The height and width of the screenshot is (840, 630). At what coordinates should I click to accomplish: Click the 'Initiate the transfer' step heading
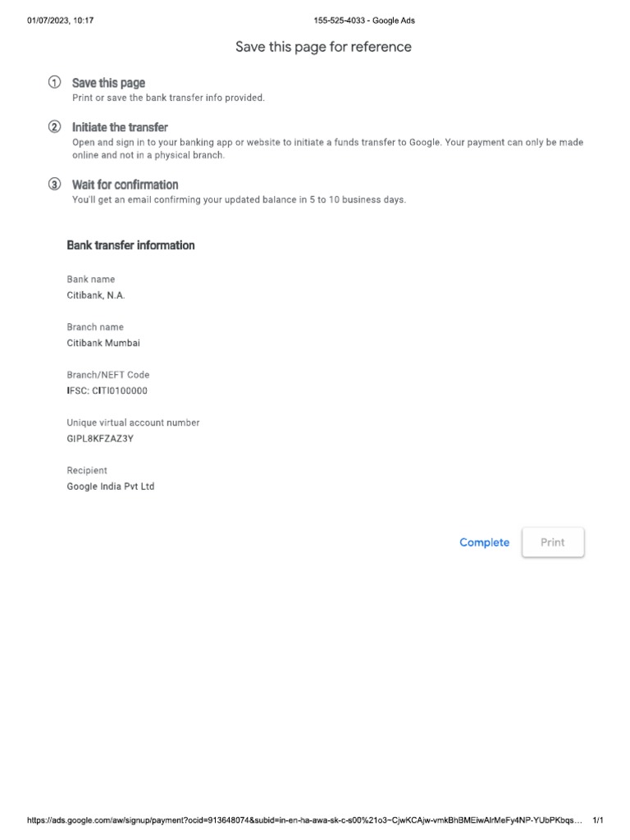pyautogui.click(x=120, y=127)
